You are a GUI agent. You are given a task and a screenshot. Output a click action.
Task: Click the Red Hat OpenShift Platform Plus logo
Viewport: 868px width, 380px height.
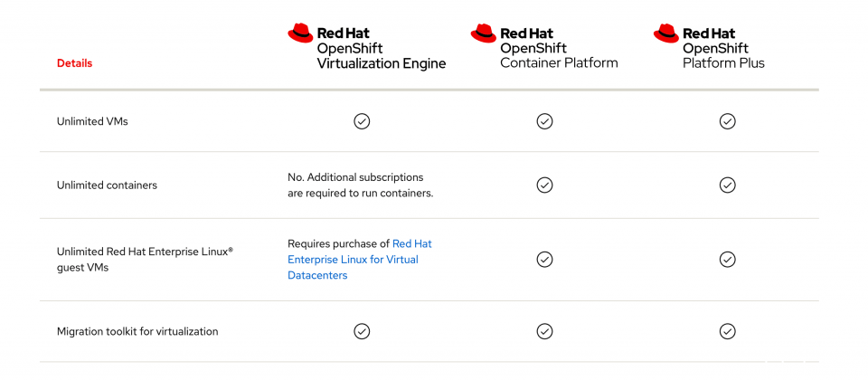tap(710, 47)
